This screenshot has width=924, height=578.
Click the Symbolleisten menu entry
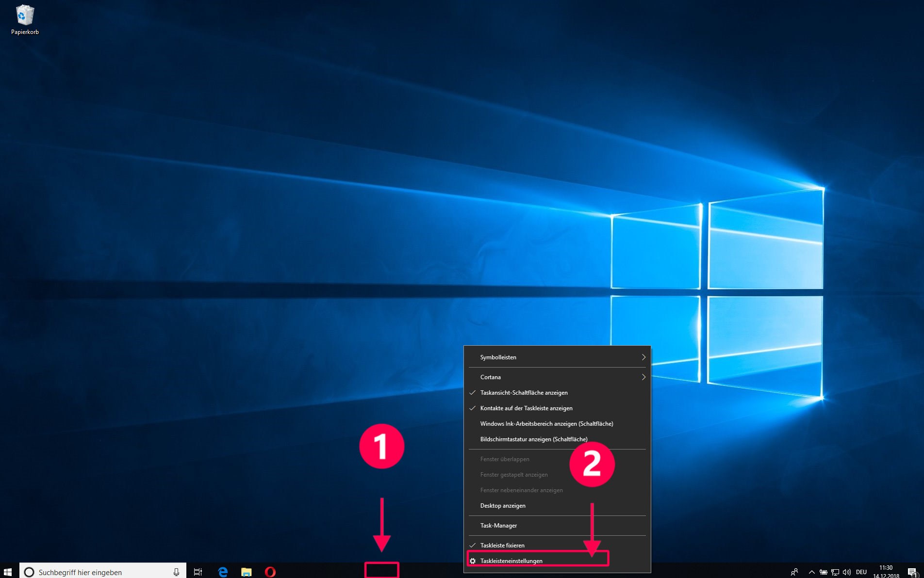tap(557, 357)
